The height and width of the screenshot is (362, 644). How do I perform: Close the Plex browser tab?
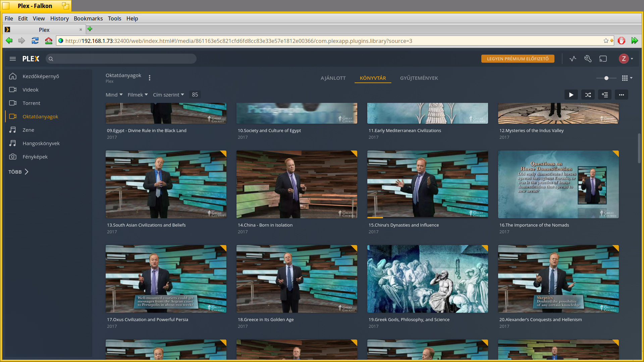(x=80, y=29)
